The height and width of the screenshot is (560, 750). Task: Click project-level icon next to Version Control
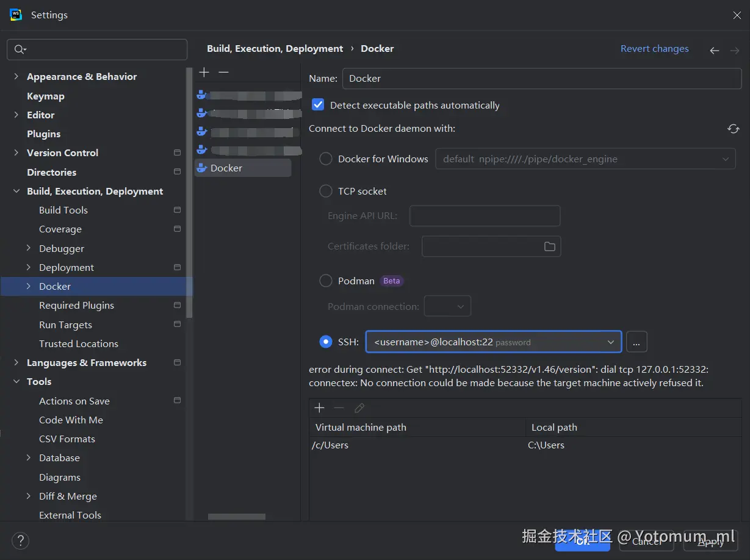click(177, 153)
